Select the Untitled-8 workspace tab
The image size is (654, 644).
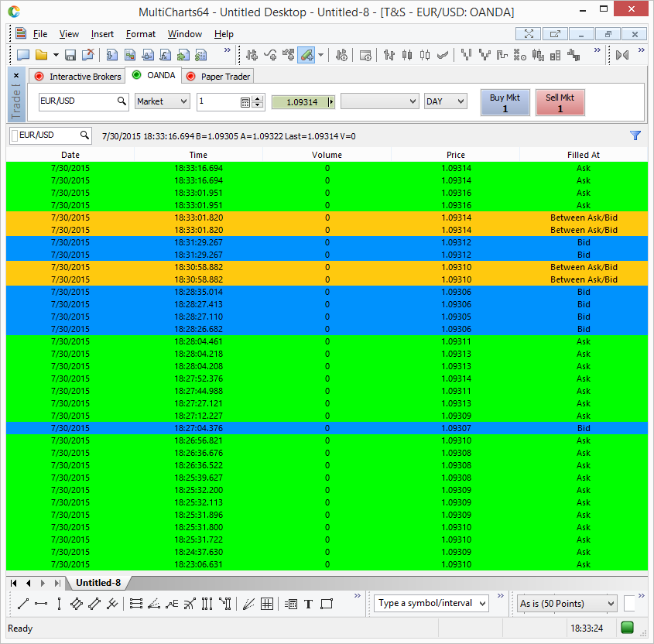point(98,583)
